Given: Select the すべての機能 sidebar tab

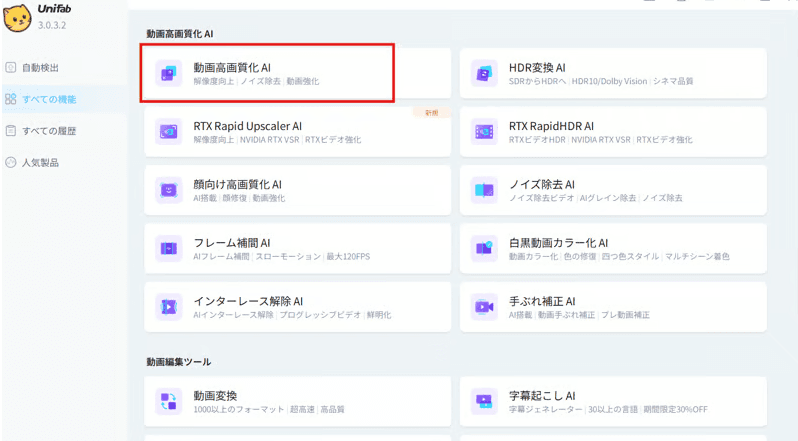Looking at the screenshot, I should pos(63,99).
